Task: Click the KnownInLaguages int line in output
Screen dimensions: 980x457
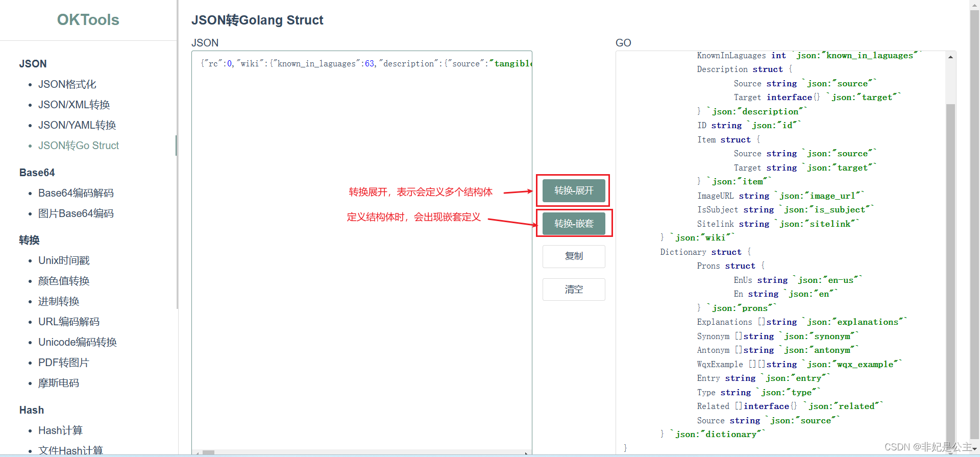Action: click(x=810, y=56)
